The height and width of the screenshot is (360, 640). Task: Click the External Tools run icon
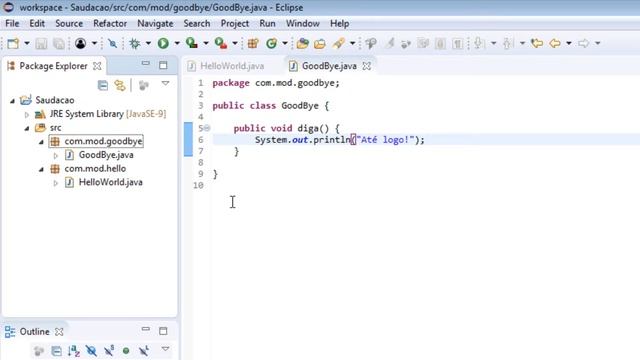[x=221, y=43]
